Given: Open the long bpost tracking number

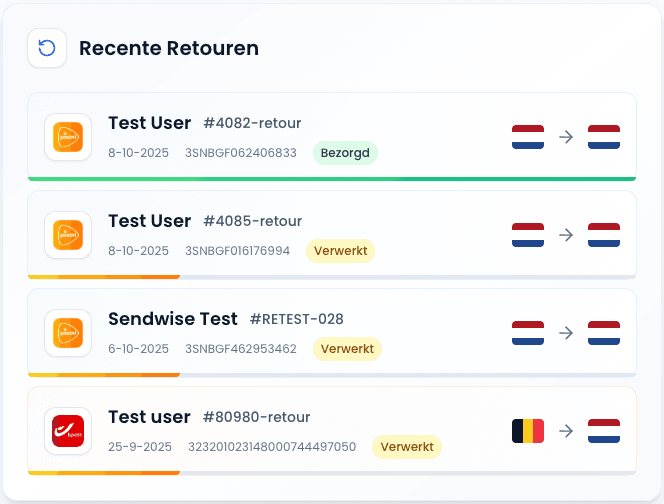Looking at the screenshot, I should tap(272, 447).
